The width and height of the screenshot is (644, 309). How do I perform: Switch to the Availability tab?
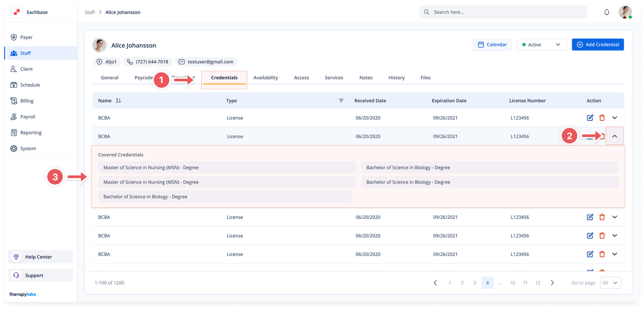(x=265, y=78)
